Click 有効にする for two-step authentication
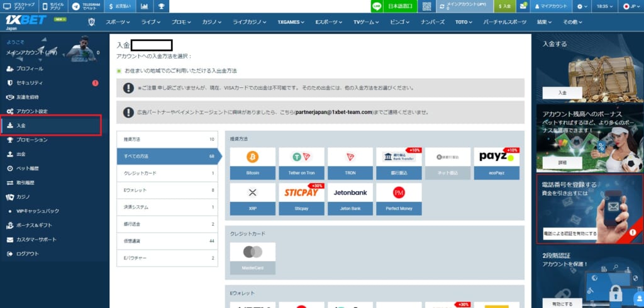The width and height of the screenshot is (644, 308). pos(562,304)
